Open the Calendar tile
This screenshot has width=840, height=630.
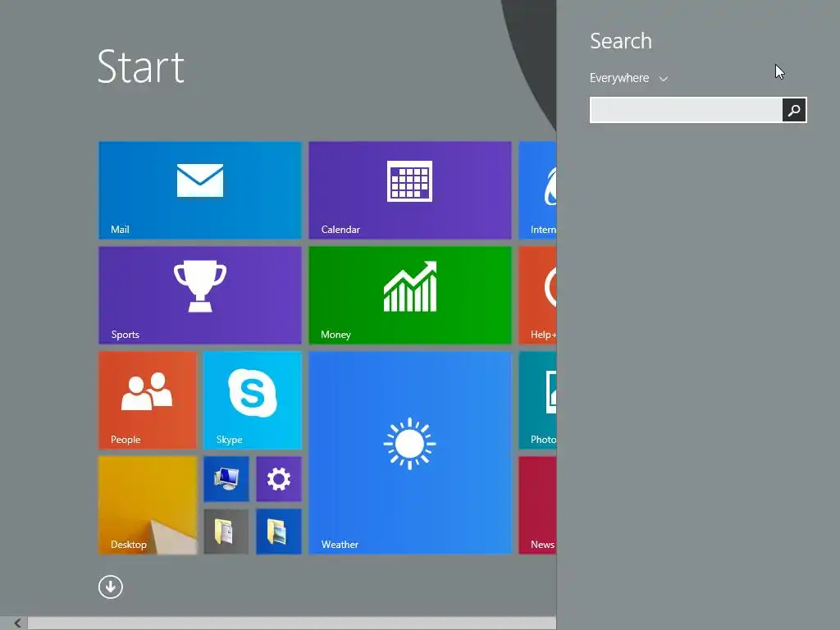pyautogui.click(x=410, y=190)
